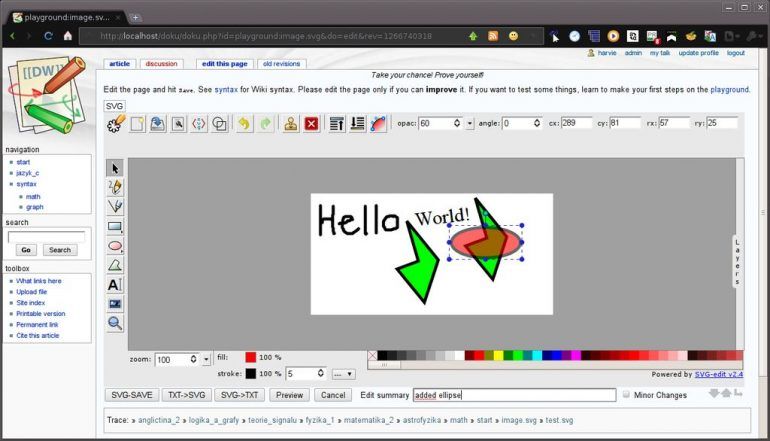770x441 pixels.
Task: Click the green Redo arrow
Action: point(265,124)
